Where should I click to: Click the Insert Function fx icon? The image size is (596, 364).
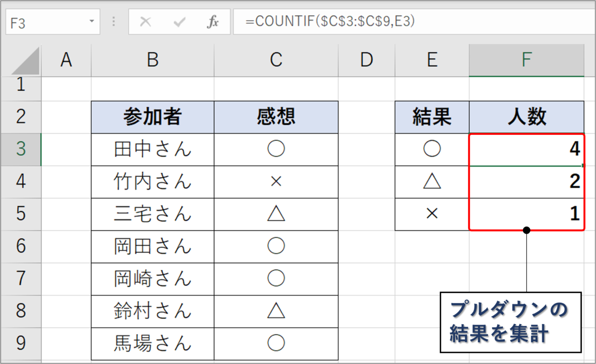pos(212,22)
